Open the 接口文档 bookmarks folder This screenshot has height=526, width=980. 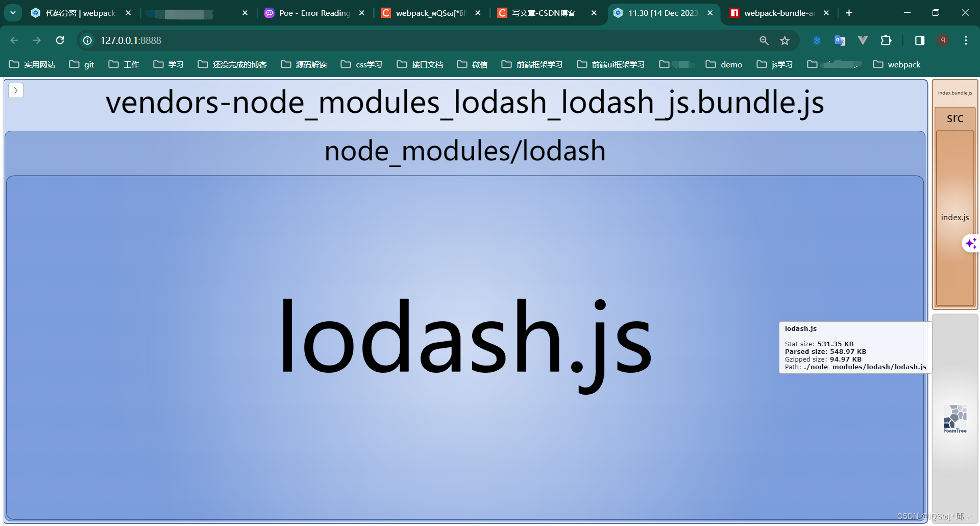point(420,64)
